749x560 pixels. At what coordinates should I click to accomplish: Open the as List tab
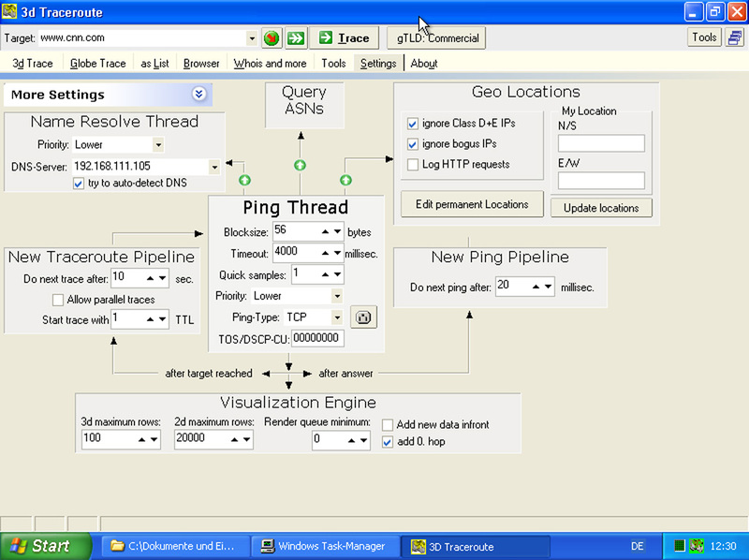coord(154,64)
